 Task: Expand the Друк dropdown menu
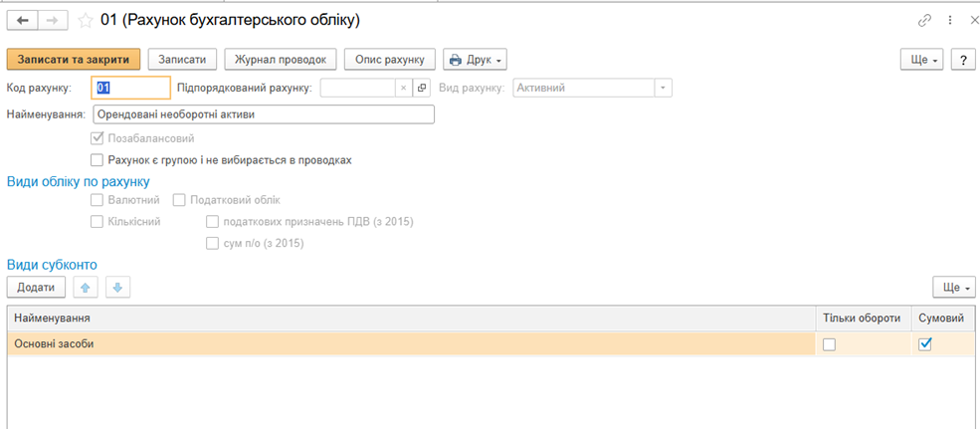[x=475, y=60]
